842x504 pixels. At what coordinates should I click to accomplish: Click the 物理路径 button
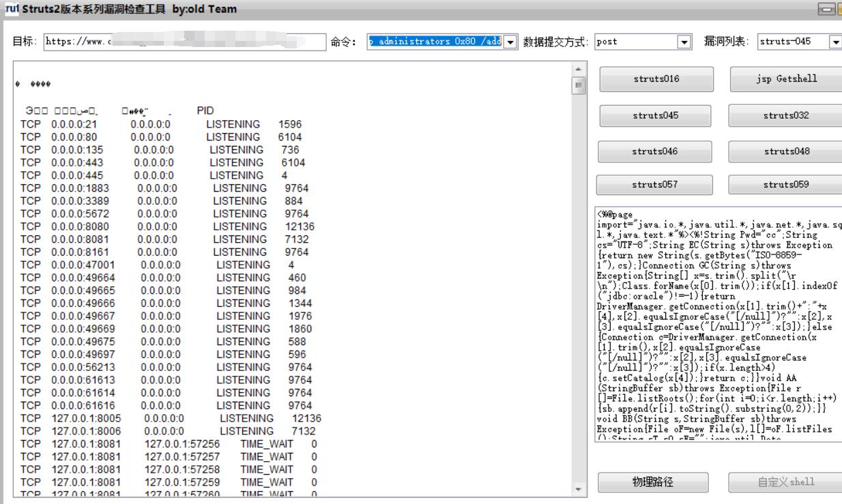[x=653, y=482]
